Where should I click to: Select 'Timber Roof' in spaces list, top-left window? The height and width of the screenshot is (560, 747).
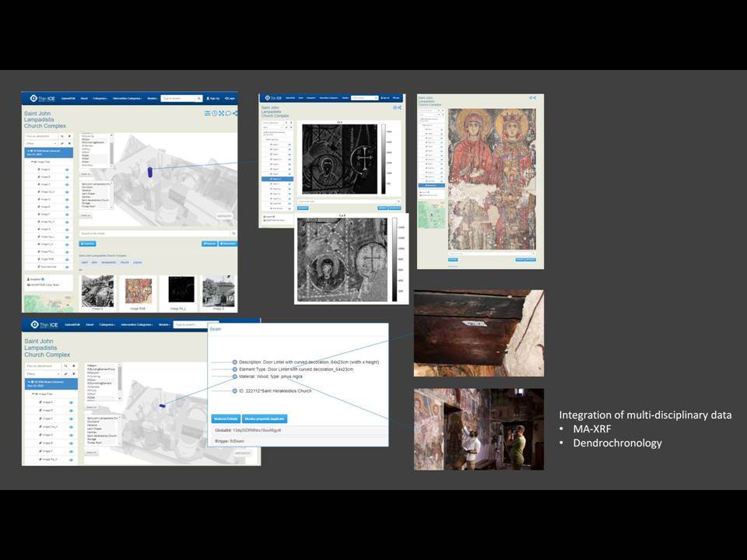pyautogui.click(x=88, y=206)
